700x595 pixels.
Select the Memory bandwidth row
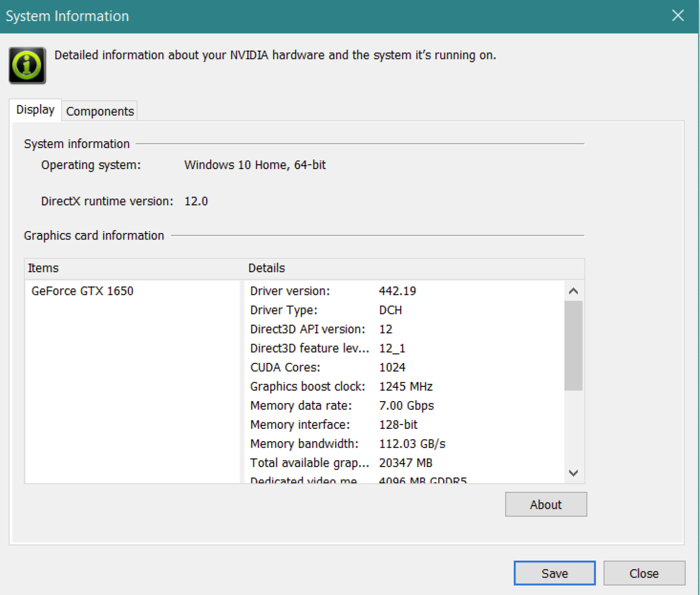coord(348,444)
